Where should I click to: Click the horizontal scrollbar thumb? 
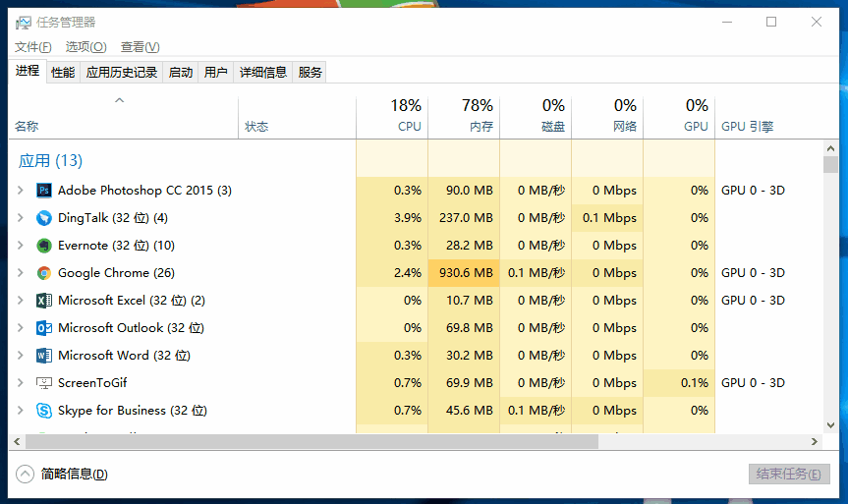point(305,442)
